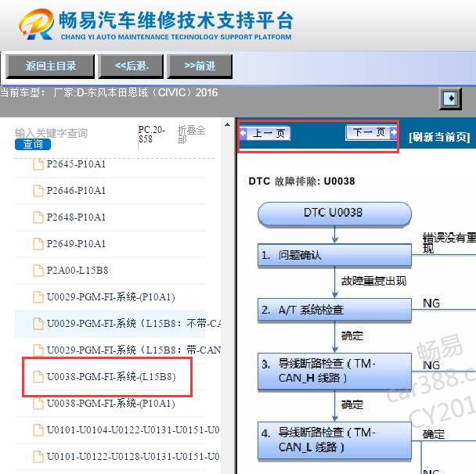Open U0029 L15B8 带-CAN entry
The height and width of the screenshot is (474, 476).
[134, 350]
